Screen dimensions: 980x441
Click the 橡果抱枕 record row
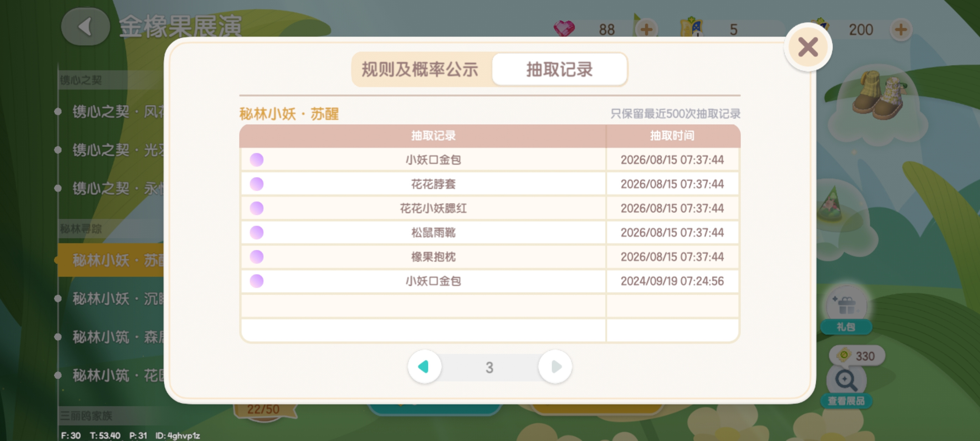(490, 257)
